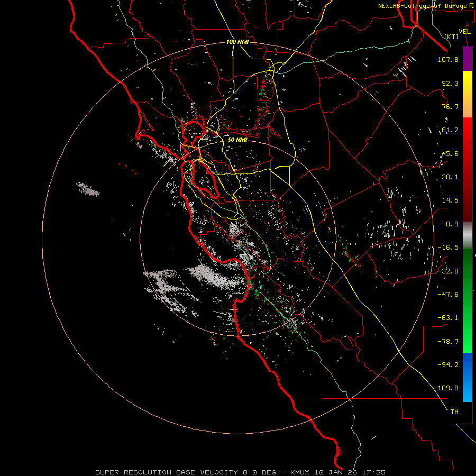Click the purple segment of the color bar
Screen dimensions: 476x476
467,59
